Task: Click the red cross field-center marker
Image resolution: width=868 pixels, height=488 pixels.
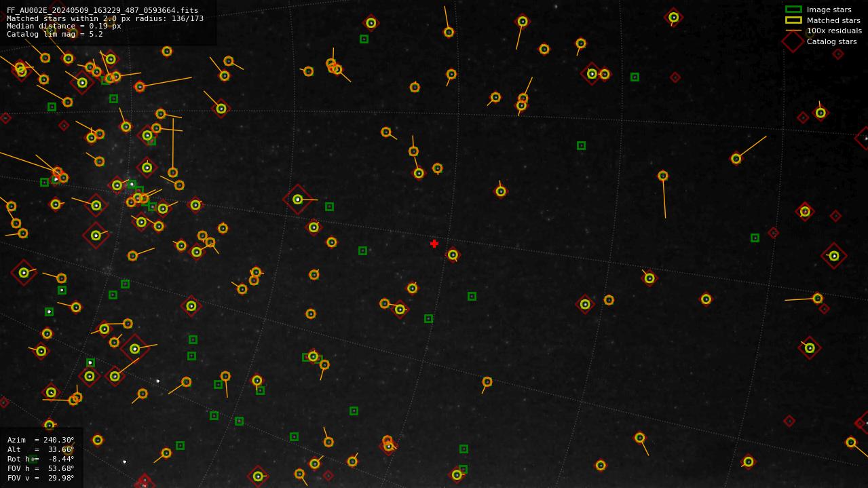Action: point(434,244)
